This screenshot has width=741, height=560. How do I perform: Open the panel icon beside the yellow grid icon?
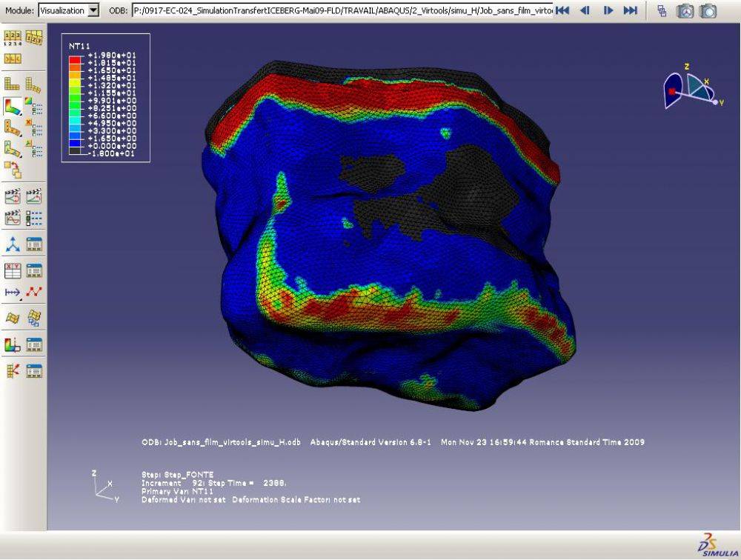(x=34, y=371)
